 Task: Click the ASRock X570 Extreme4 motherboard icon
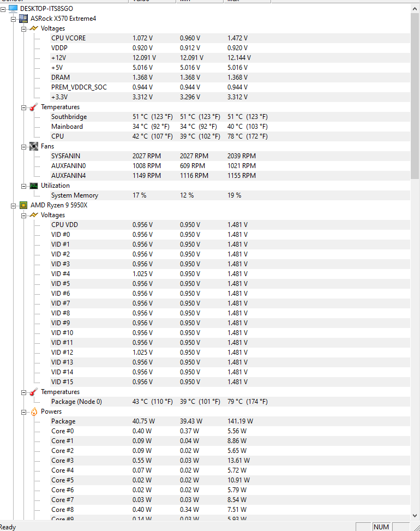23,19
